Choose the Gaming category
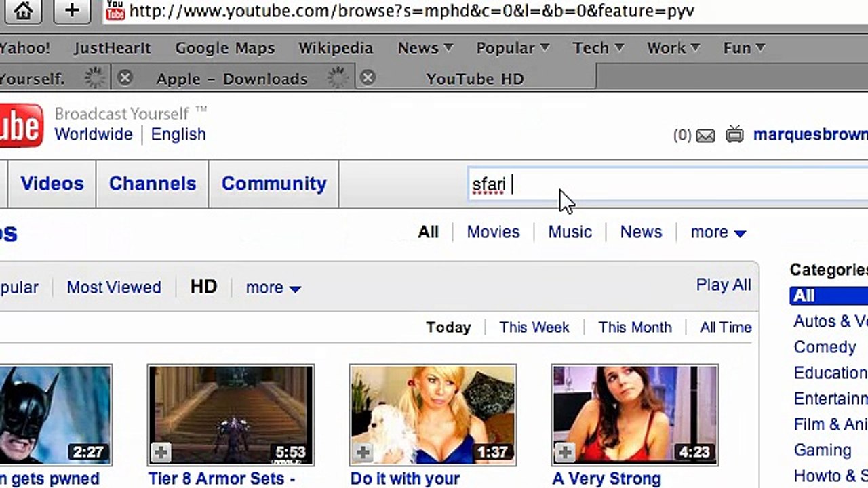The height and width of the screenshot is (488, 868). pyautogui.click(x=822, y=450)
